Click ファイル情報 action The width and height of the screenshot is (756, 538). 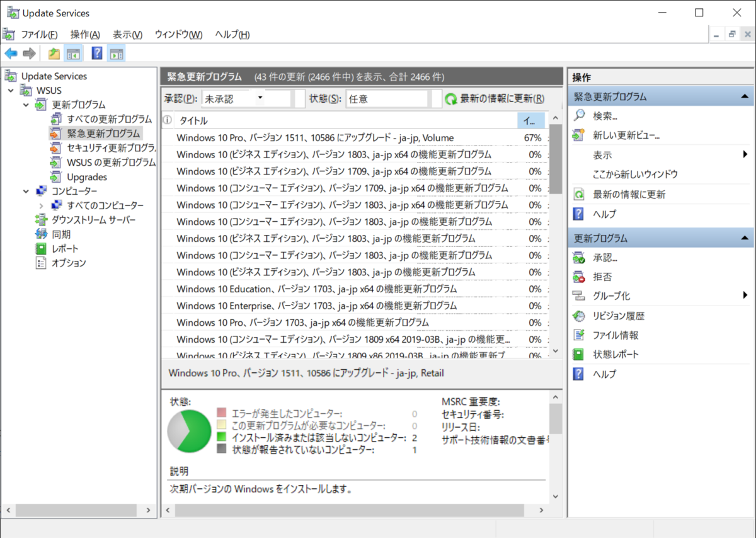point(616,335)
